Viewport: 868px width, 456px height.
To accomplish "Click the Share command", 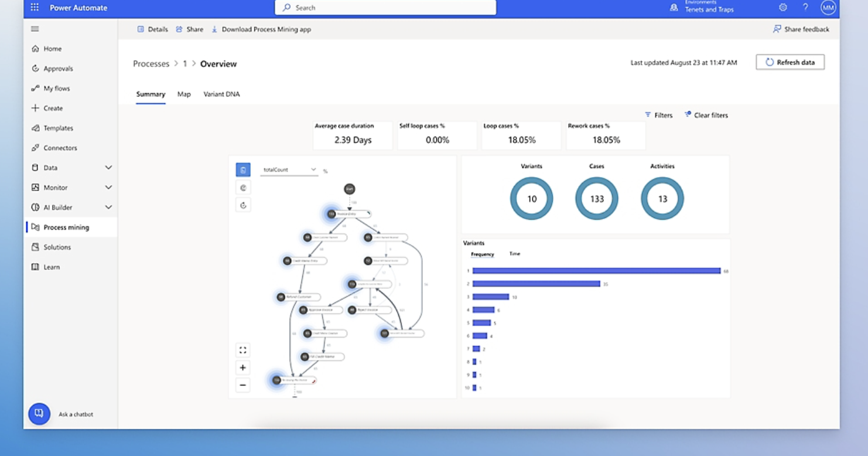I will 190,29.
